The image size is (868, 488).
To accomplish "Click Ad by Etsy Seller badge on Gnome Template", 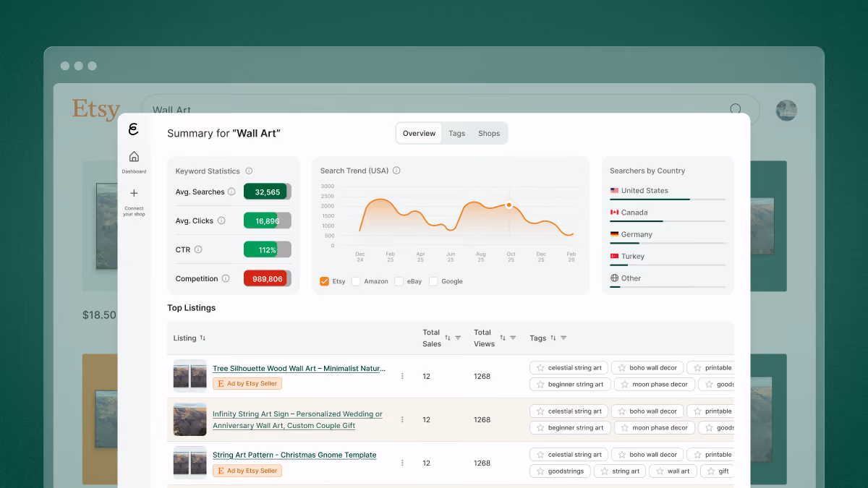I will (x=247, y=471).
